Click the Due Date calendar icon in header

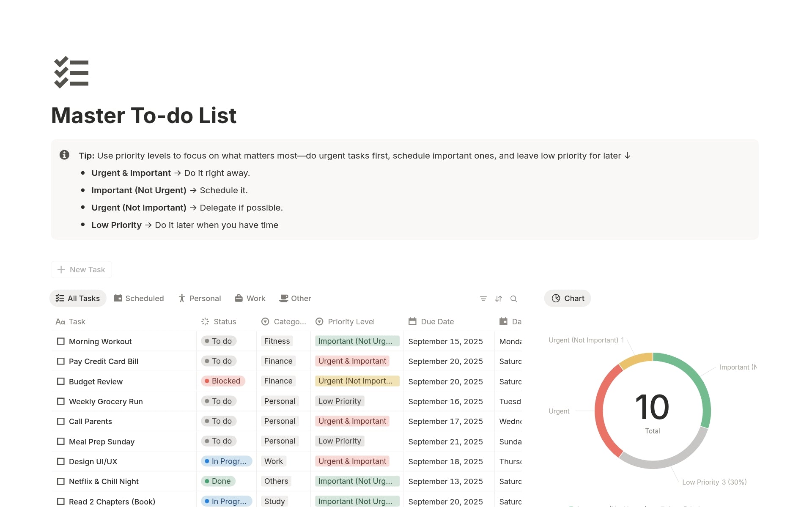[x=412, y=321]
